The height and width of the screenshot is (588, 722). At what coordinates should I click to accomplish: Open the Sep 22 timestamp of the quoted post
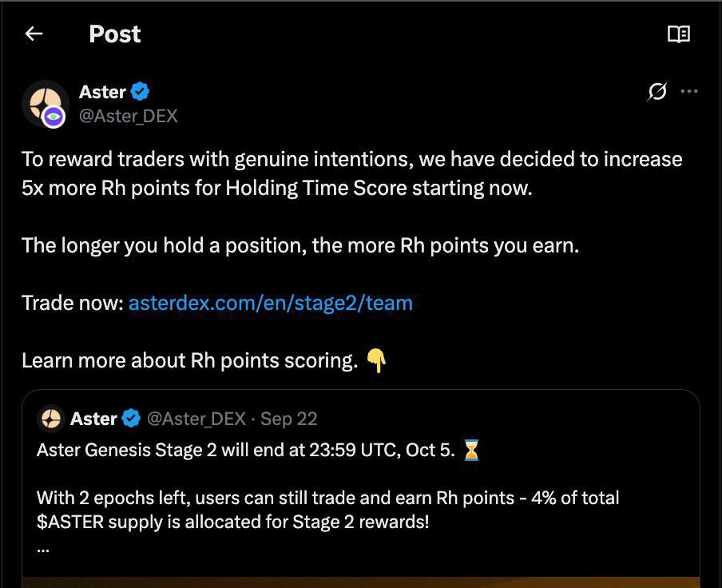pyautogui.click(x=289, y=419)
